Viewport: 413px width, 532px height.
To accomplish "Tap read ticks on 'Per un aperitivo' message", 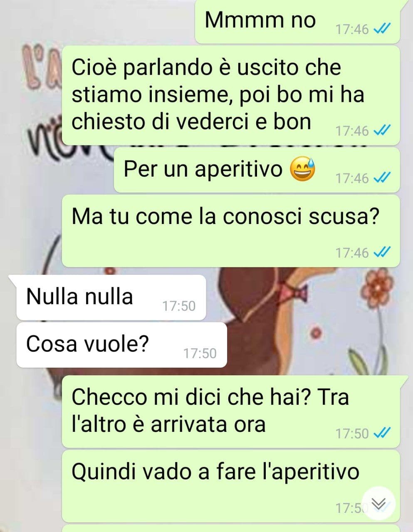I will click(x=382, y=178).
